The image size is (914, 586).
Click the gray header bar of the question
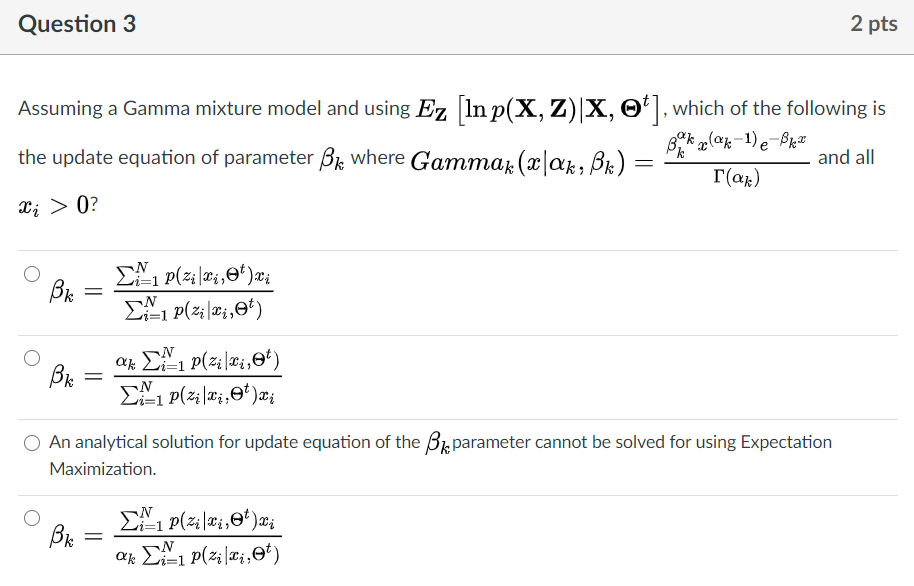click(457, 24)
